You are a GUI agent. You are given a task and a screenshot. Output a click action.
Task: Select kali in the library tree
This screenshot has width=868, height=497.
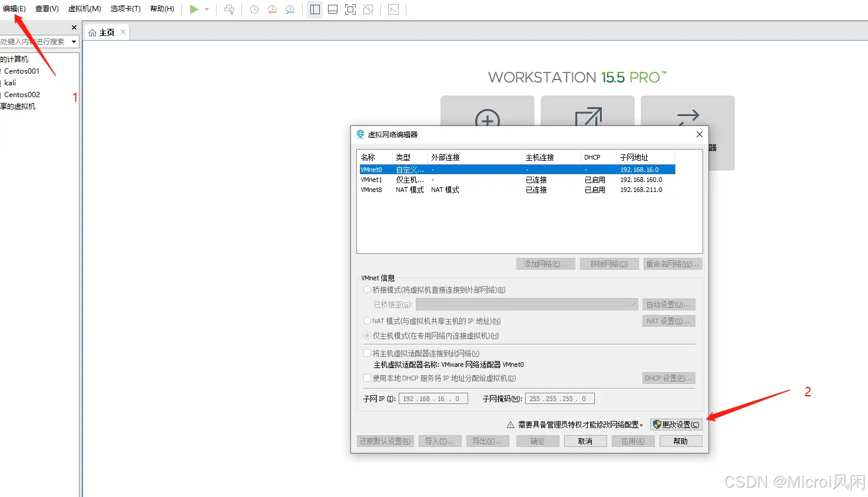[10, 82]
